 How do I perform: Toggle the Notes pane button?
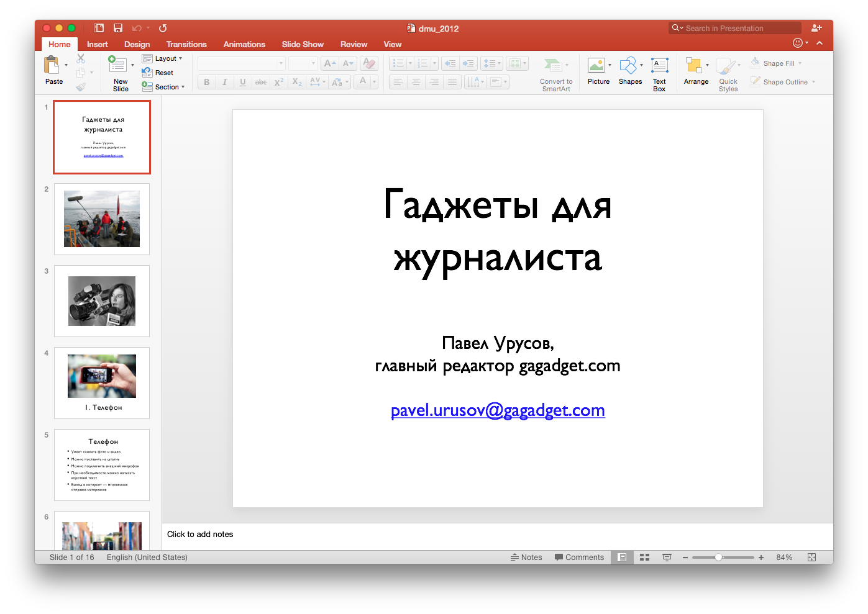pos(526,558)
